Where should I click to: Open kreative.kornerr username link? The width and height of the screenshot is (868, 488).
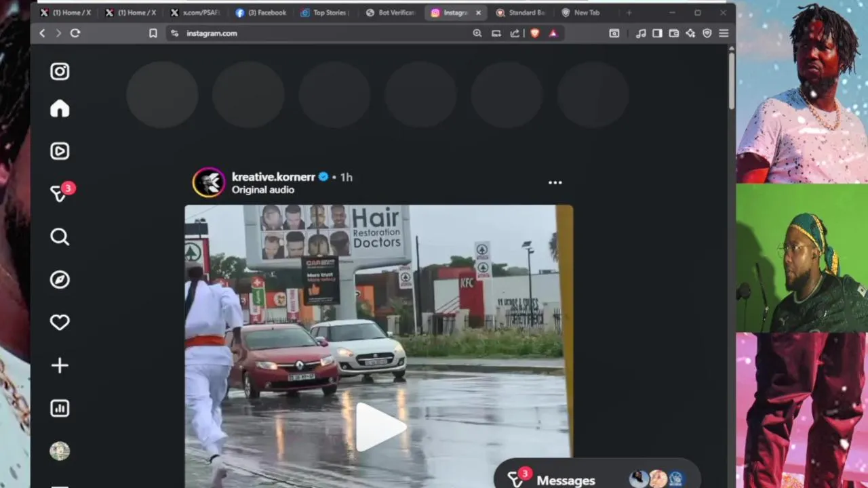[273, 177]
